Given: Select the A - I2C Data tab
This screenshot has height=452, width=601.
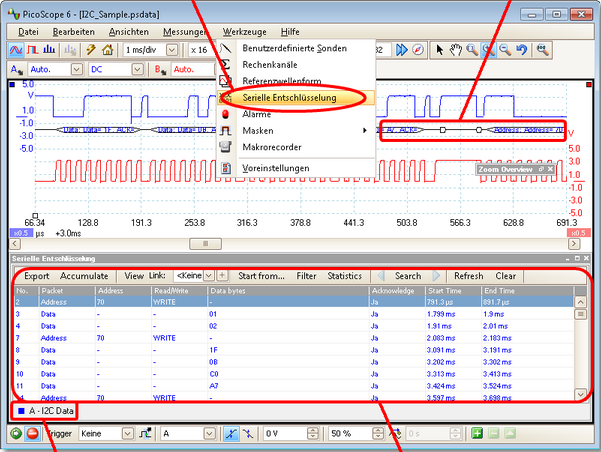Looking at the screenshot, I should [45, 411].
